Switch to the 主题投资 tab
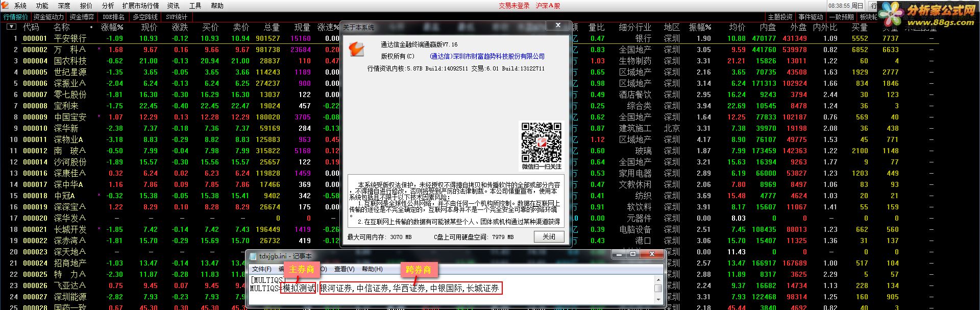Viewport: 980px width, 310px height. (x=780, y=17)
